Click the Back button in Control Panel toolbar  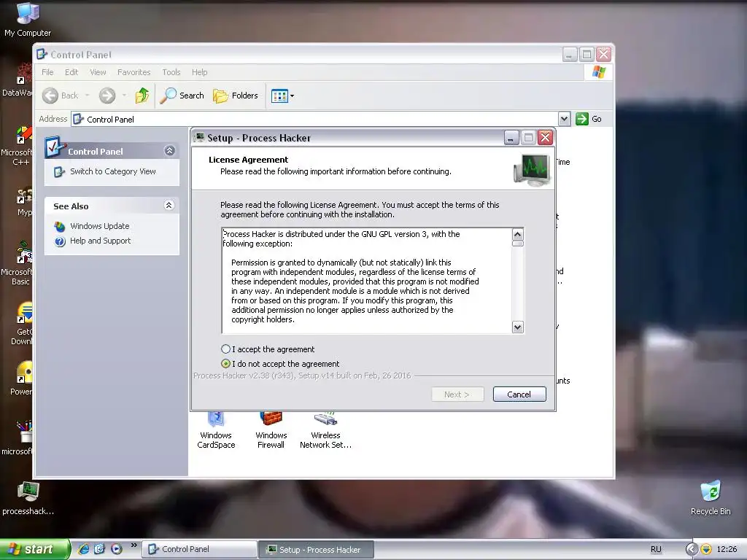pyautogui.click(x=60, y=96)
